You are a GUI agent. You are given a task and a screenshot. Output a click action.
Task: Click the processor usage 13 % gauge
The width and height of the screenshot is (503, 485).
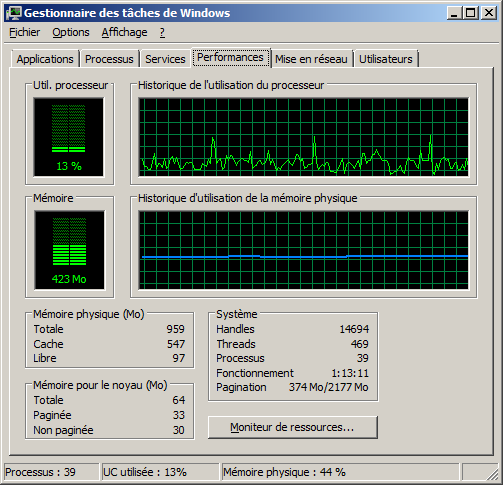click(69, 137)
